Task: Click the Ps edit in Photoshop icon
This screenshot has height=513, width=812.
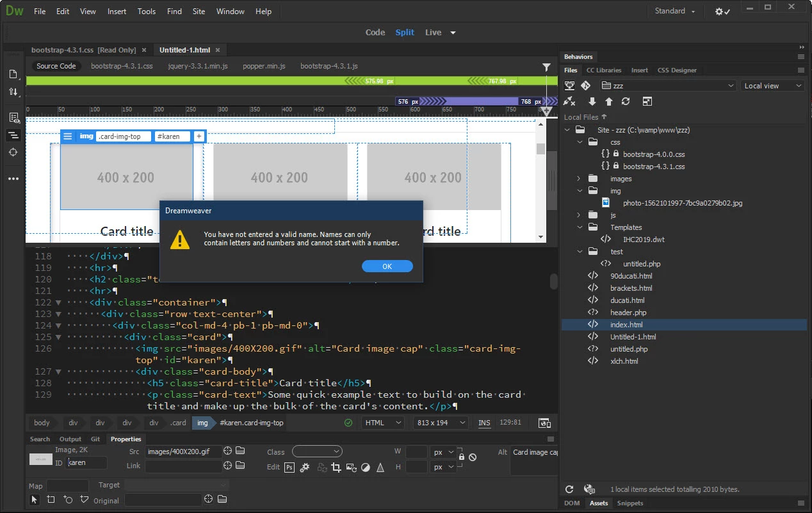Action: pyautogui.click(x=289, y=468)
